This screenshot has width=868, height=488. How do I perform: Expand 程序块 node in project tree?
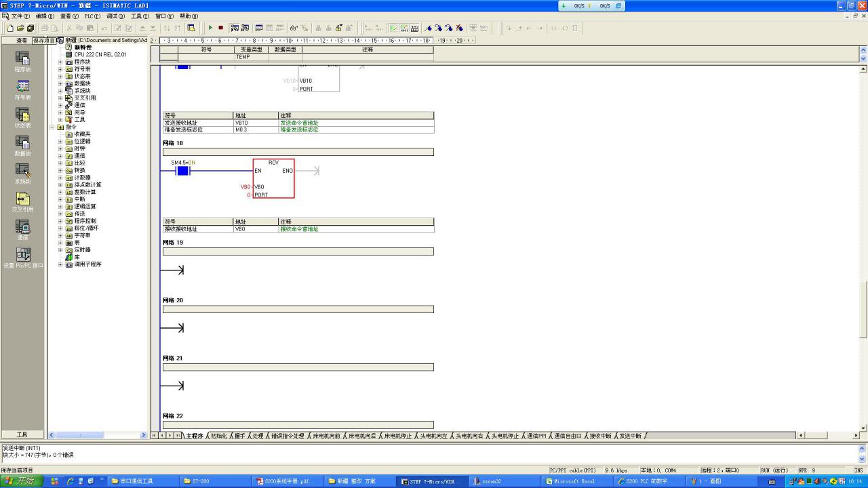[60, 62]
